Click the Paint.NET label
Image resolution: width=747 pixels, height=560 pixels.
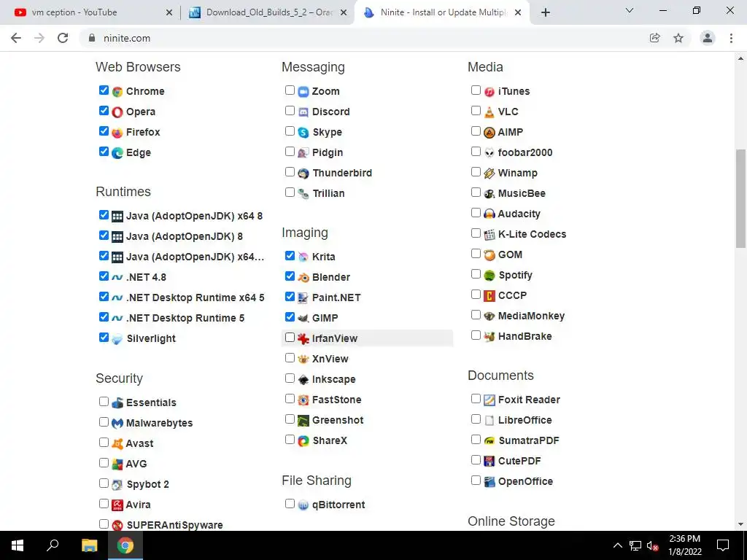tap(336, 297)
